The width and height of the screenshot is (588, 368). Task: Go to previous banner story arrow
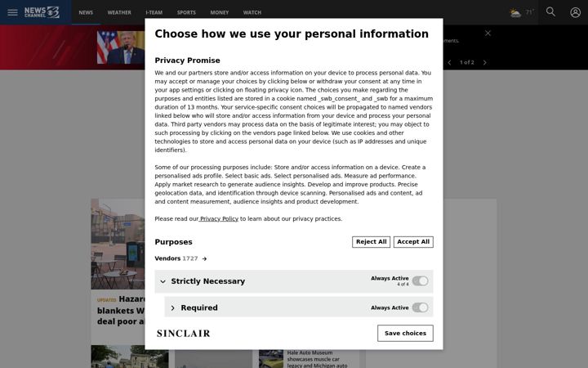(449, 62)
